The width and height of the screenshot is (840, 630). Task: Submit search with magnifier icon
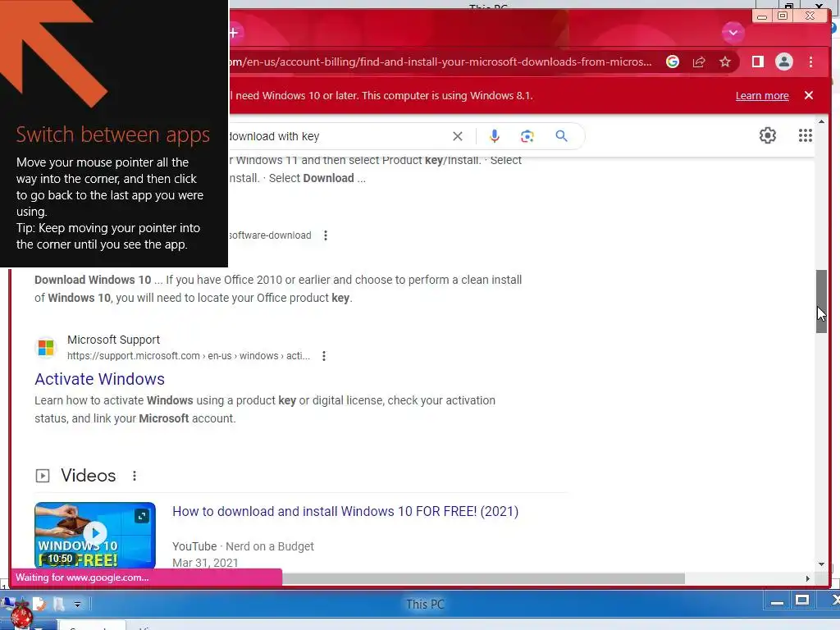[x=561, y=136]
